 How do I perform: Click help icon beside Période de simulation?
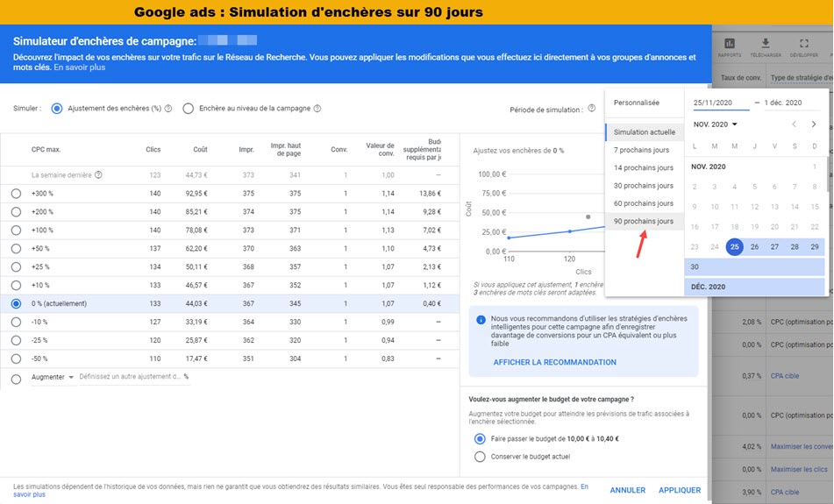coord(591,109)
